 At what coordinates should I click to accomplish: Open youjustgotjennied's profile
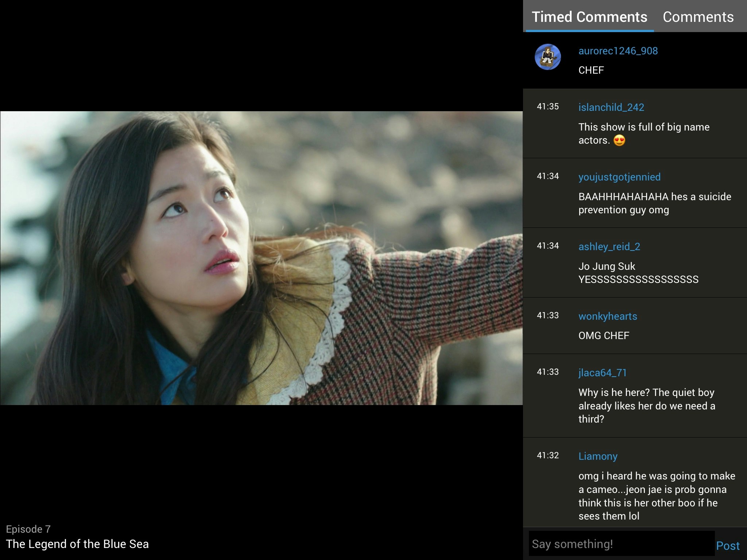(620, 177)
